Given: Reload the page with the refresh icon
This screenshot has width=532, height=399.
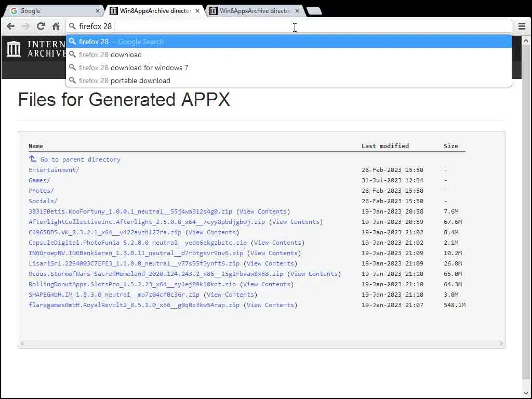Looking at the screenshot, I should pos(41,26).
